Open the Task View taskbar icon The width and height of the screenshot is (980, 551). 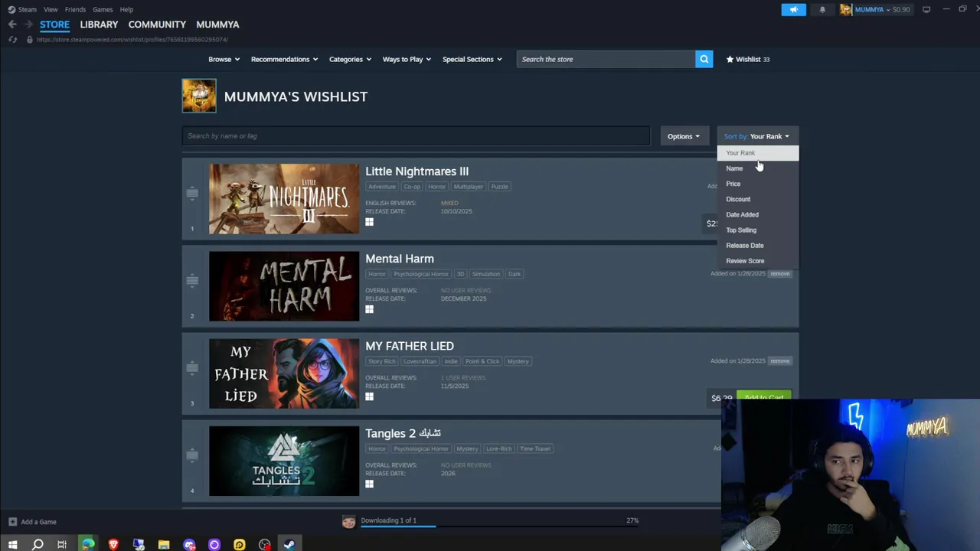click(x=62, y=544)
